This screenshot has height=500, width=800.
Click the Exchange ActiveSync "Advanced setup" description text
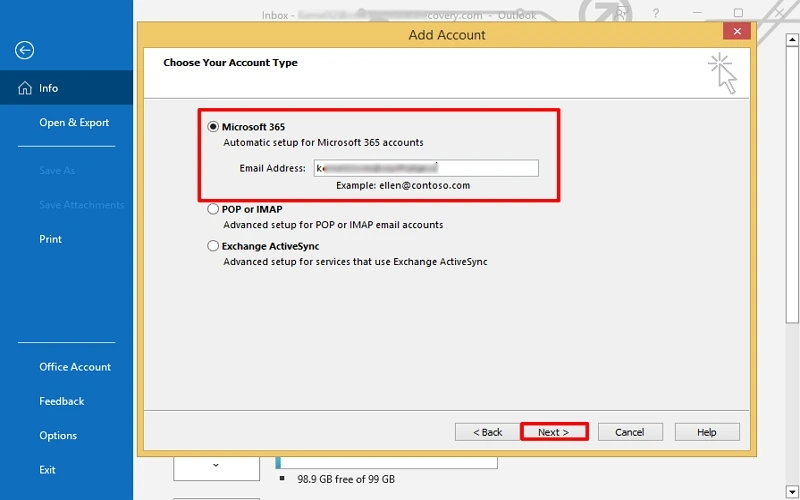tap(355, 262)
